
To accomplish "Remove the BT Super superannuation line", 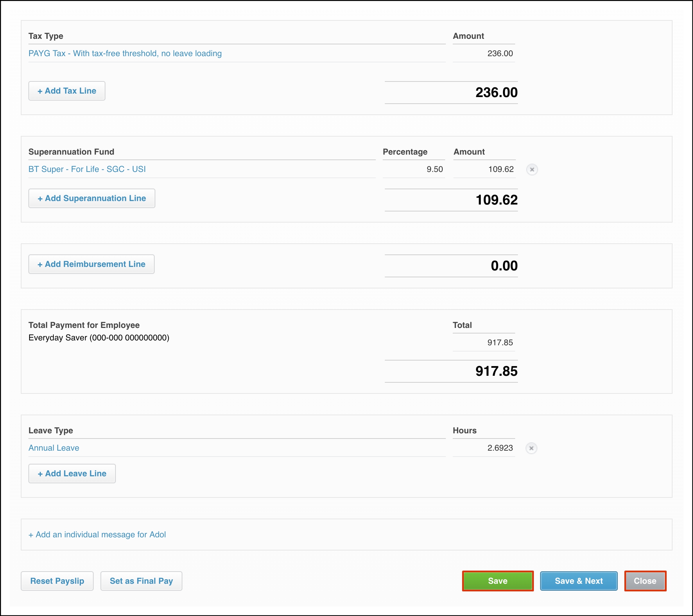I will coord(532,170).
